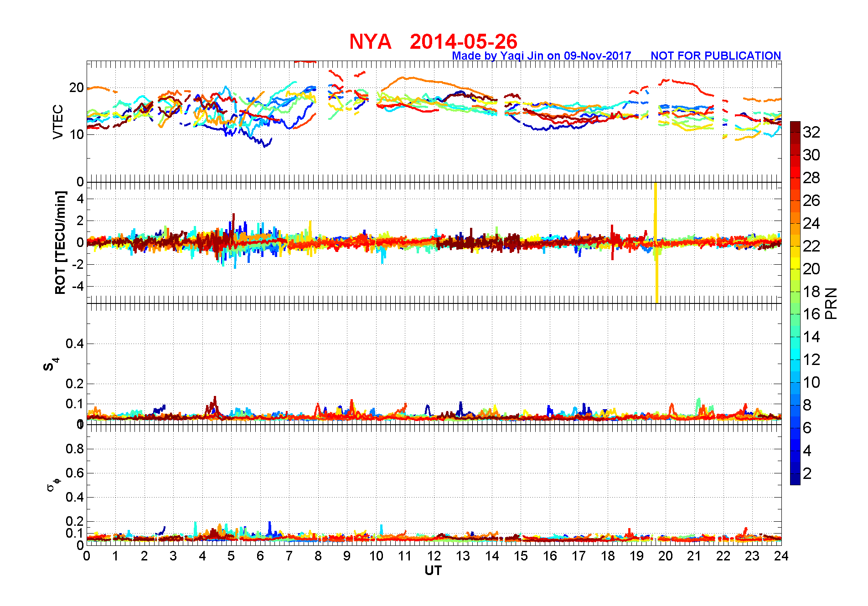Click the "NOT FOR PUBLICATION" notice
868x606 pixels.
tap(716, 56)
